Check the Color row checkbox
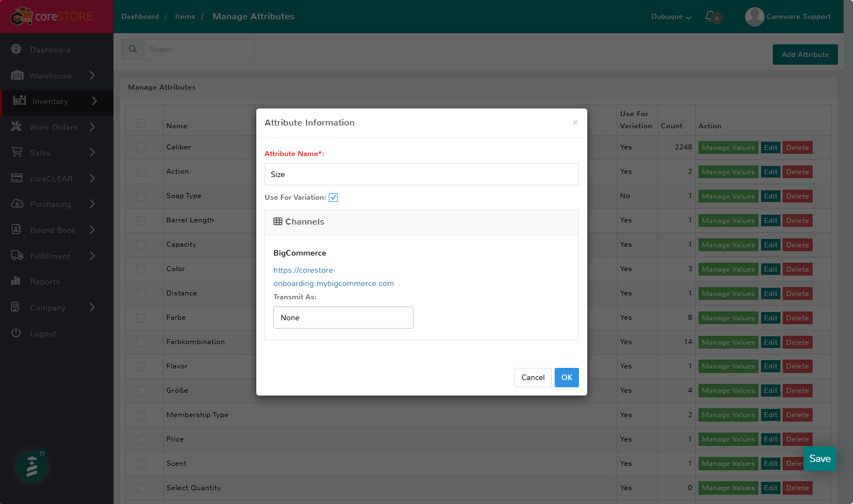This screenshot has width=853, height=504. pos(141,269)
